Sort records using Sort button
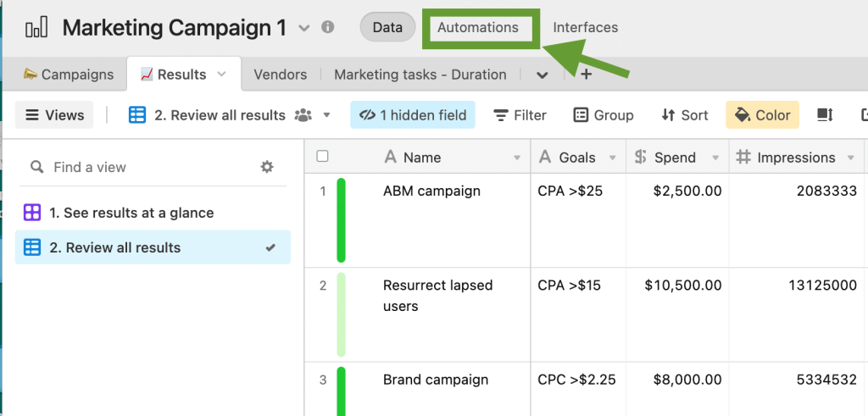 (x=685, y=115)
